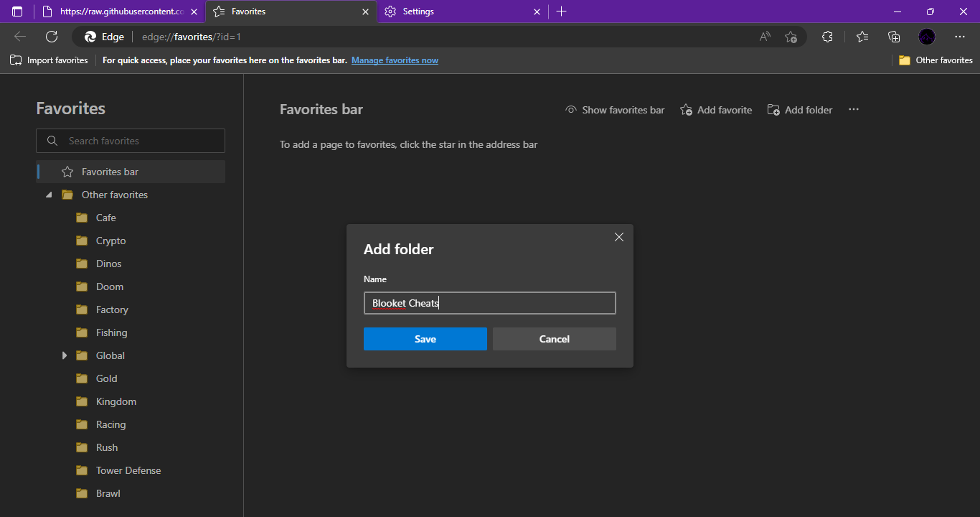Click the favorites hub star icon
The width and height of the screenshot is (980, 517).
point(862,36)
